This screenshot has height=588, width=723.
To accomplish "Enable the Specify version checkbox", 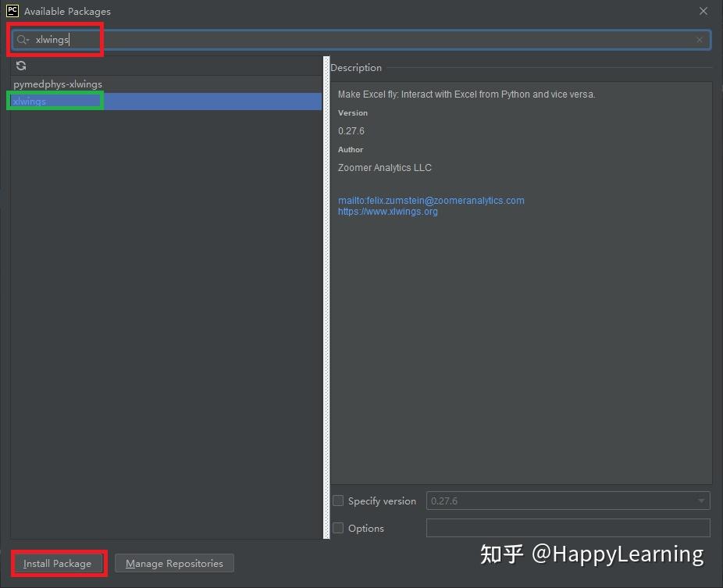I will tap(338, 501).
